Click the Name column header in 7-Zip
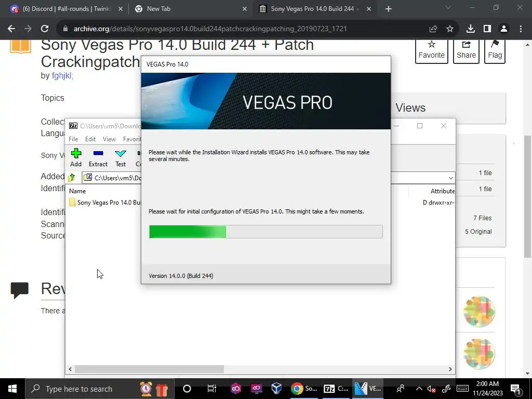Screen dimensions: 532x399 coord(77,191)
